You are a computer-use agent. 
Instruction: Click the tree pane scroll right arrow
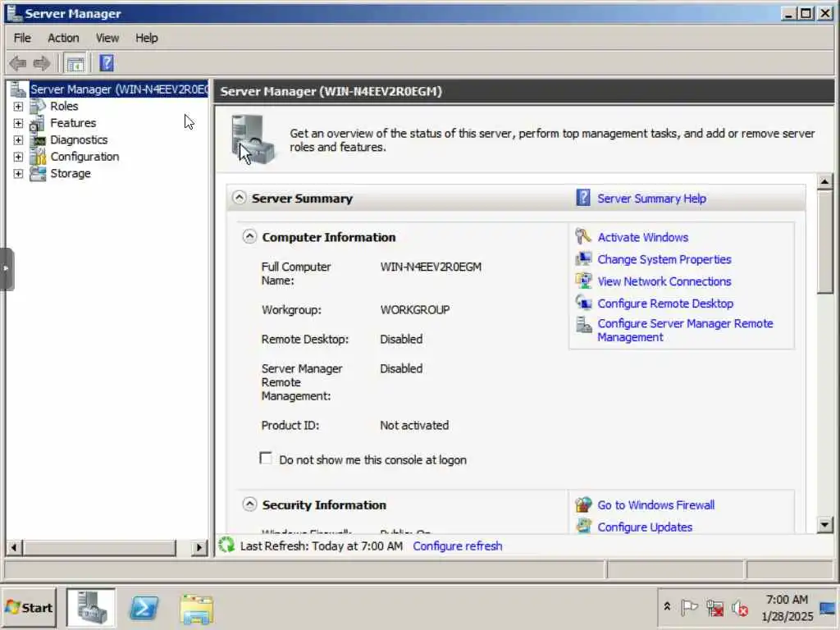pos(199,547)
